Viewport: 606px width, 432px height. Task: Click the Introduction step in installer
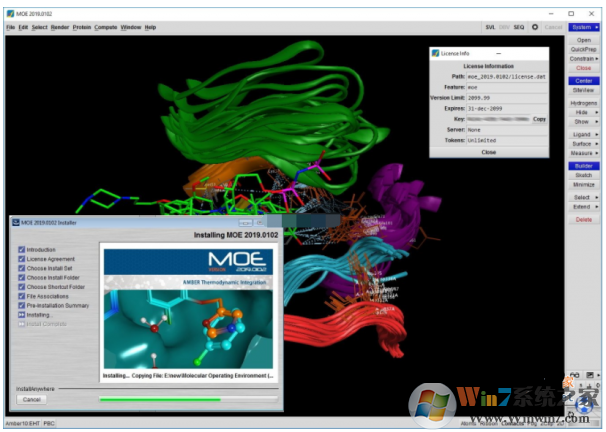tap(41, 250)
